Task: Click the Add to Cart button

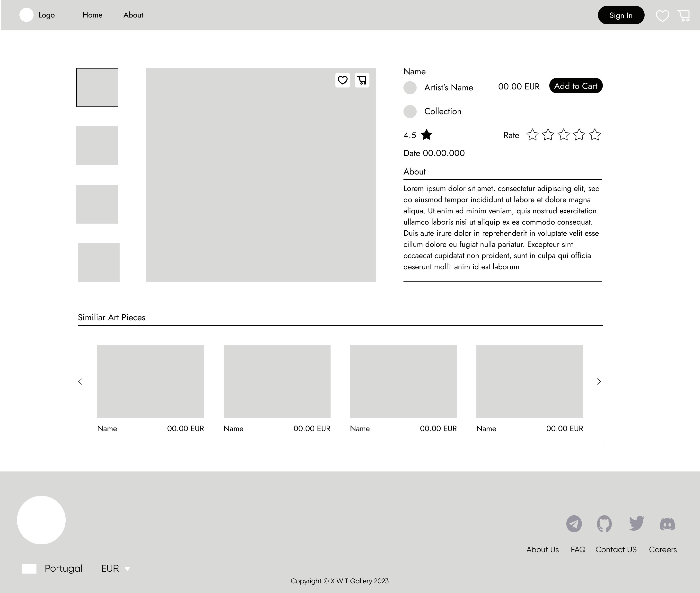Action: pos(576,86)
